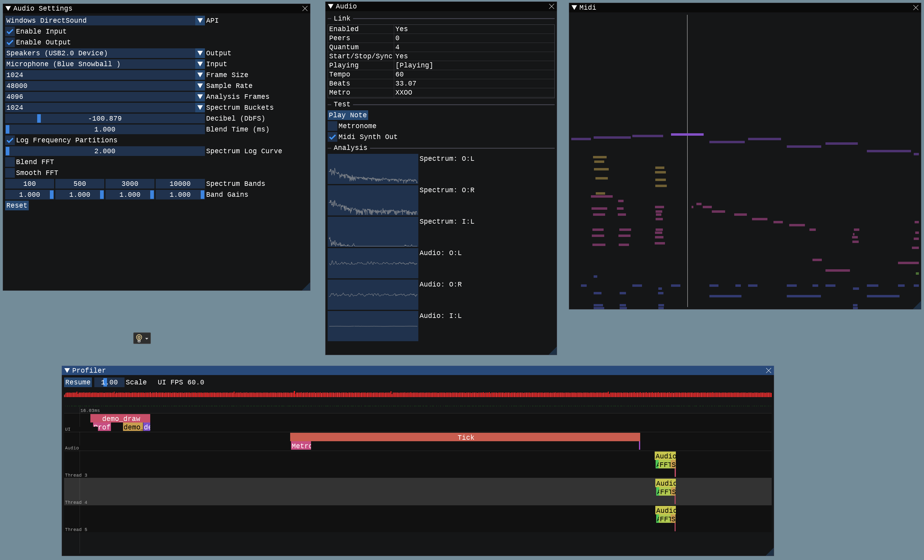Image resolution: width=924 pixels, height=560 pixels.
Task: Toggle the Blend FFT checkbox
Action: (10, 162)
